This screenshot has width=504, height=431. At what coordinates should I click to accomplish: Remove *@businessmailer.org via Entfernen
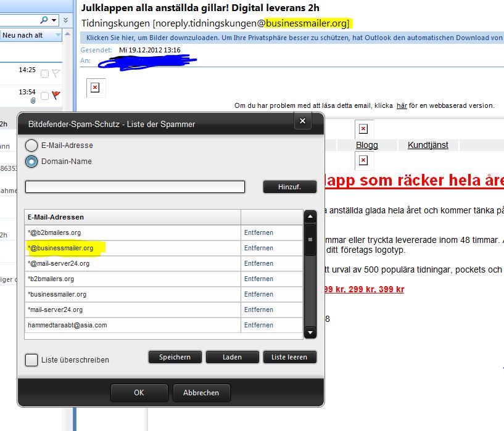coord(258,248)
